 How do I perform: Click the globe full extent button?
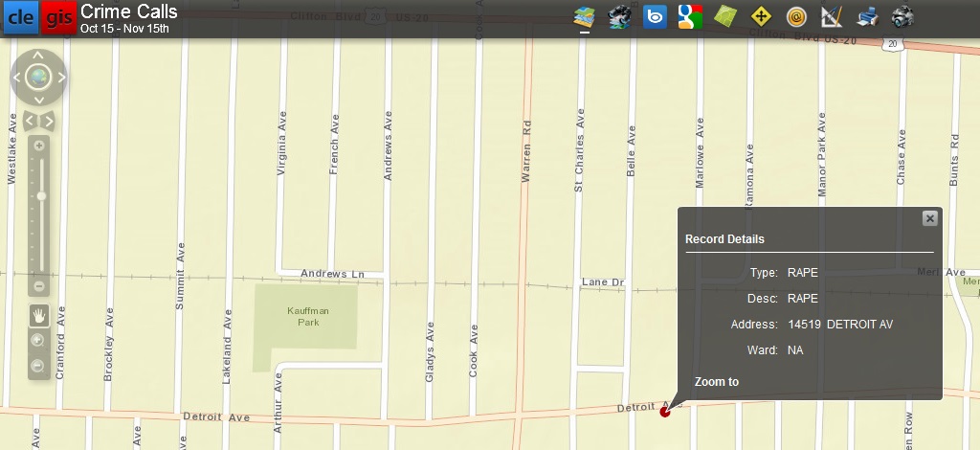[39, 78]
